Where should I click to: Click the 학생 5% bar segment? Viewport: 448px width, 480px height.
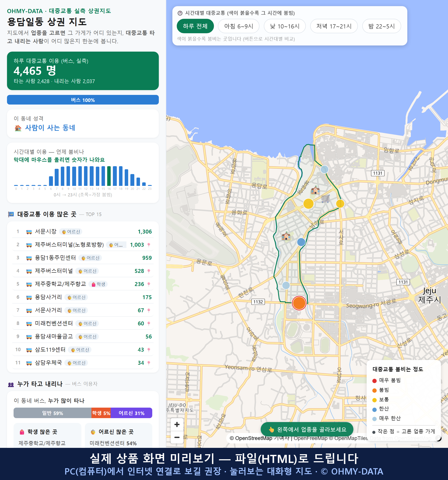coord(101,413)
